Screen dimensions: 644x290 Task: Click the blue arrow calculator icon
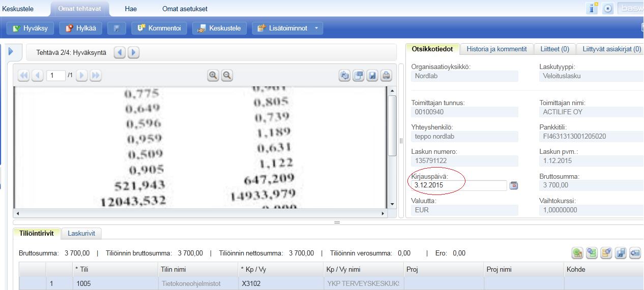pos(634,252)
